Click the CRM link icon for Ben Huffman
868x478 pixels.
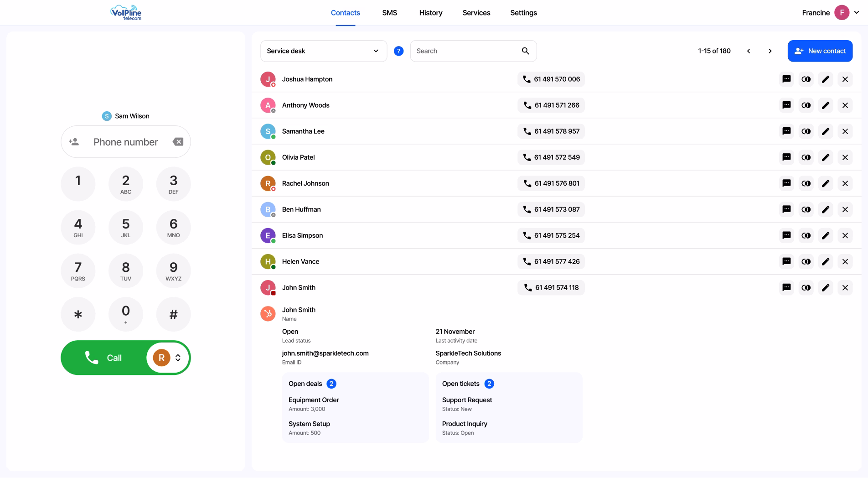(806, 209)
